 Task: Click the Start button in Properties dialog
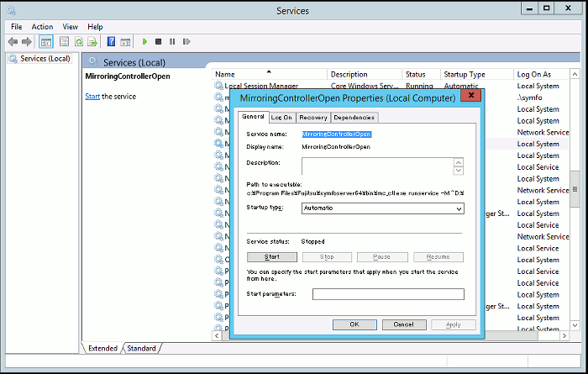(272, 257)
